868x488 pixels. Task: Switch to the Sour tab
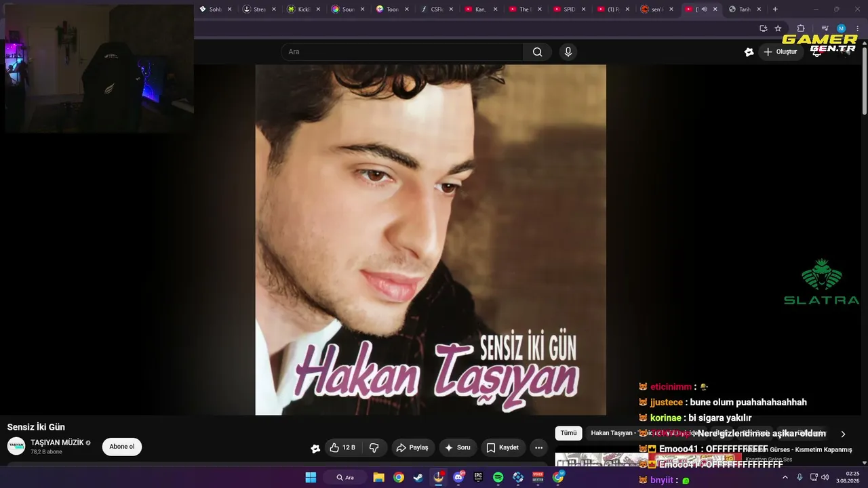click(348, 9)
